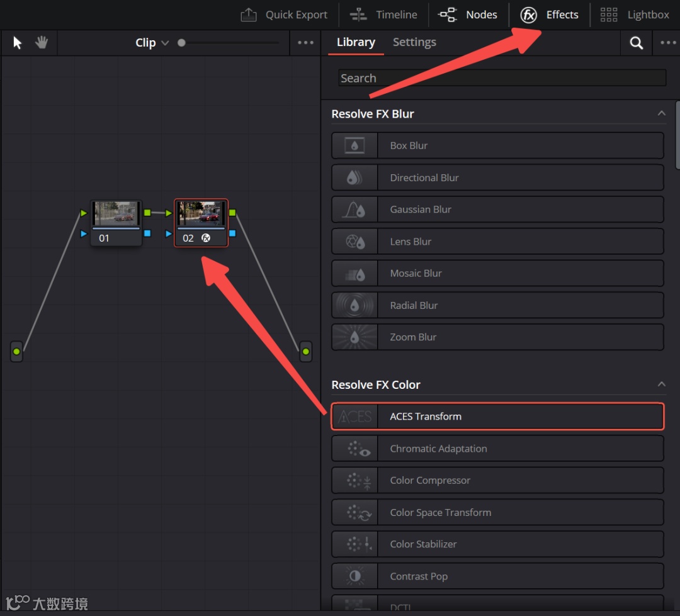Click the Gaussian Blur effect icon
The height and width of the screenshot is (616, 680).
[x=354, y=210]
